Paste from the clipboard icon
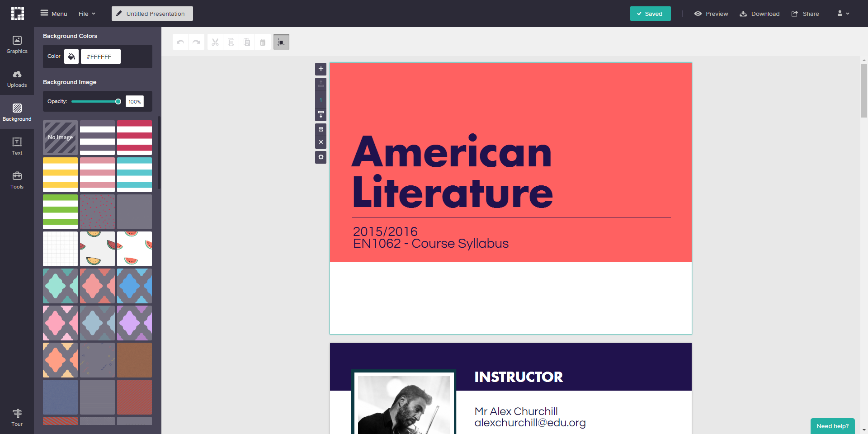This screenshot has width=868, height=434. 247,42
